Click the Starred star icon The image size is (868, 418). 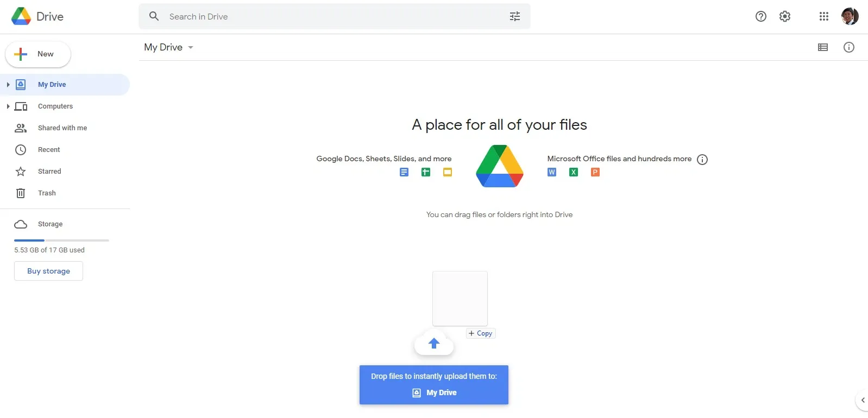coord(21,172)
